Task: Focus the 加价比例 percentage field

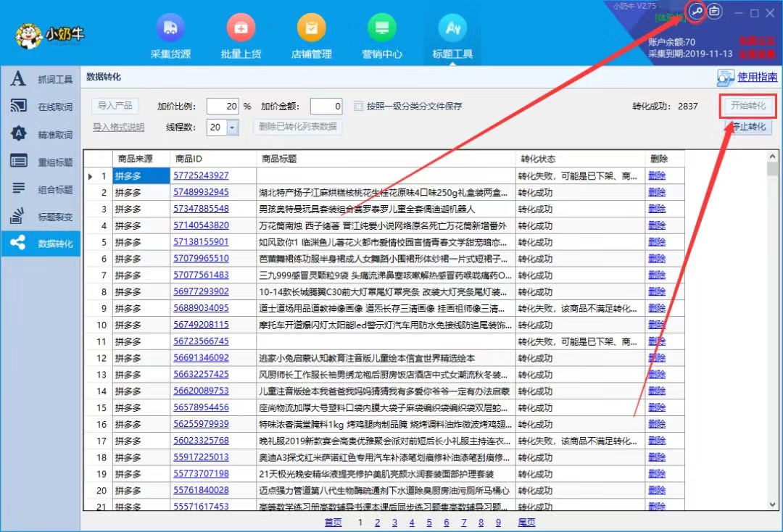Action: (223, 107)
